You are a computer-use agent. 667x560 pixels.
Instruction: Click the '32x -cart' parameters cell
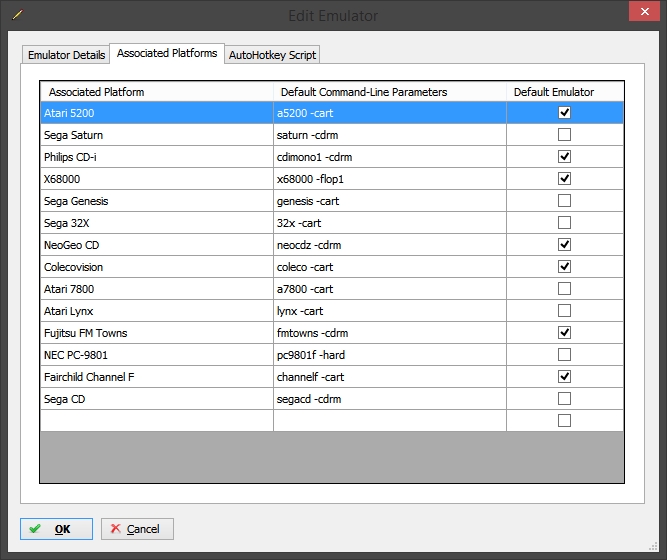point(390,223)
